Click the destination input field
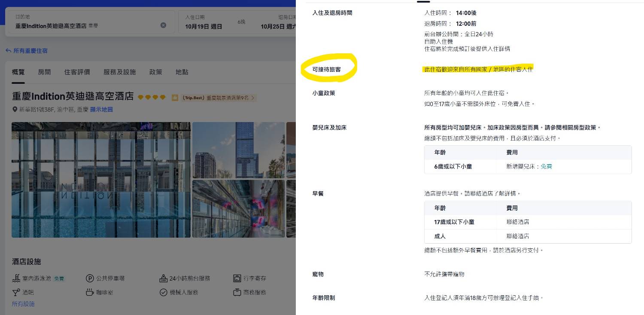 tap(91, 22)
